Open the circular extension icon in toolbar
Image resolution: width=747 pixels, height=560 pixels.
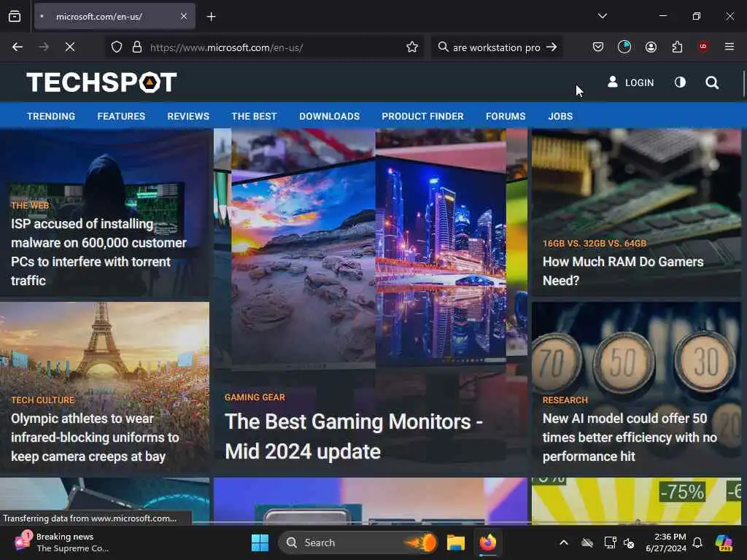[624, 47]
